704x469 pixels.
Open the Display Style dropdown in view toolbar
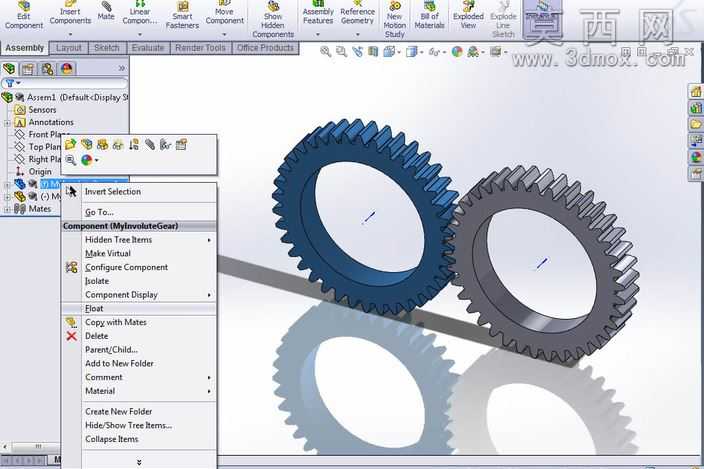tap(421, 53)
